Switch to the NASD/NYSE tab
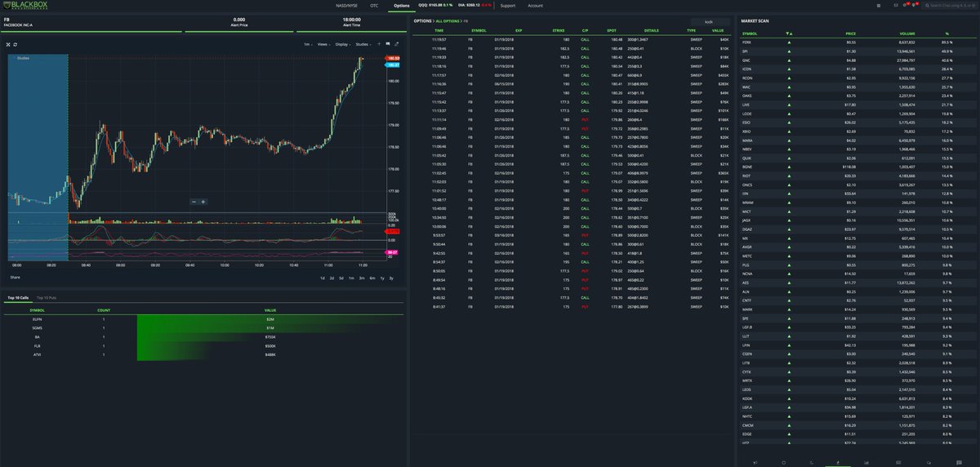Viewport: 980px width, 467px height. (348, 6)
